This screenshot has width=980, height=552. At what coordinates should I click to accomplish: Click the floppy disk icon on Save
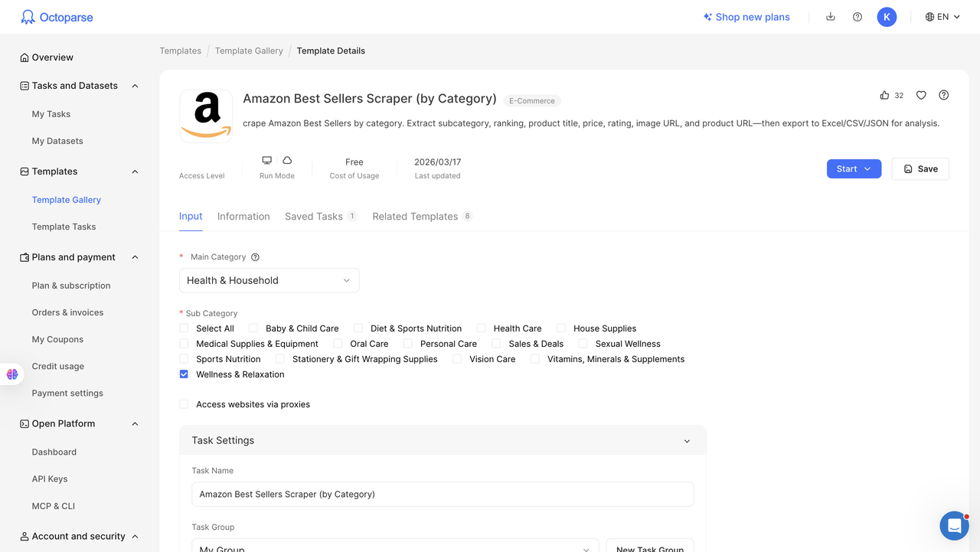908,169
